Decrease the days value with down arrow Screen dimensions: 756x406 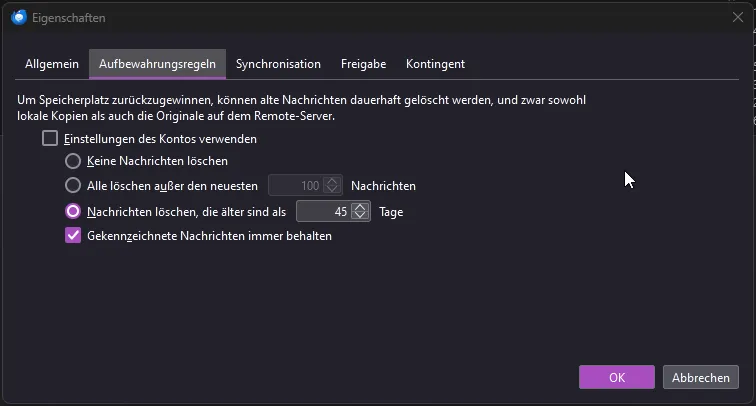360,215
